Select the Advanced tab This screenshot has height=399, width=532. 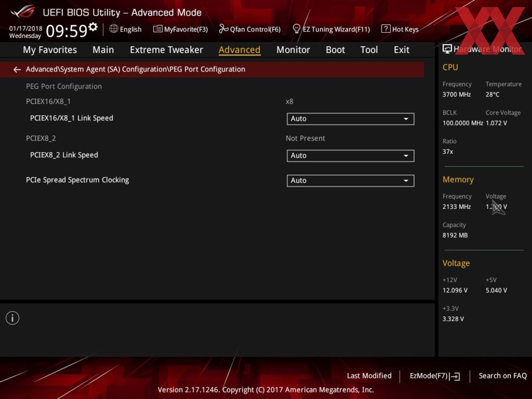(x=239, y=50)
